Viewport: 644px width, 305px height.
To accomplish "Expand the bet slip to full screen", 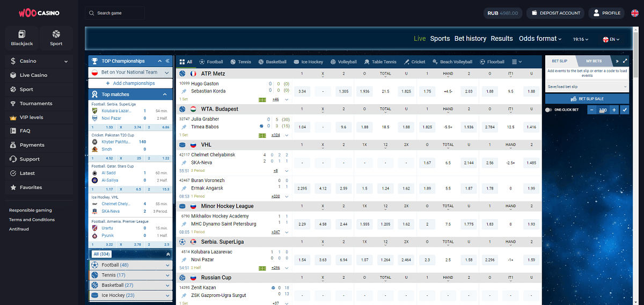I will click(625, 61).
